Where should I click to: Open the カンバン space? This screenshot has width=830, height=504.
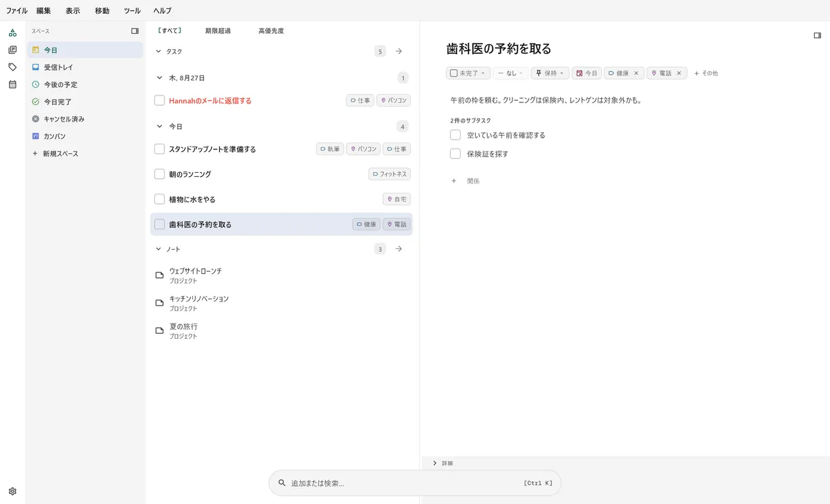(x=86, y=136)
